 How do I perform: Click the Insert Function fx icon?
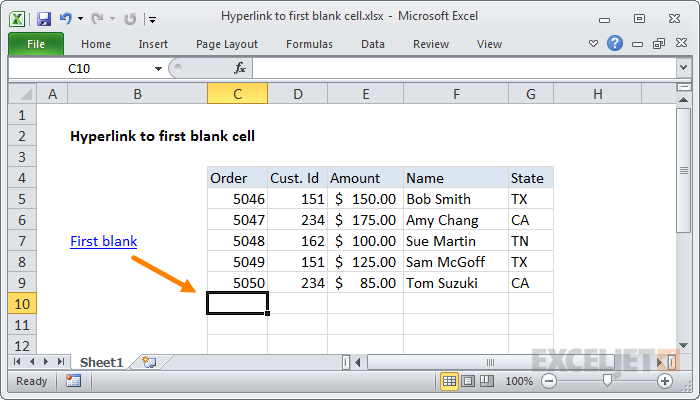coord(240,68)
